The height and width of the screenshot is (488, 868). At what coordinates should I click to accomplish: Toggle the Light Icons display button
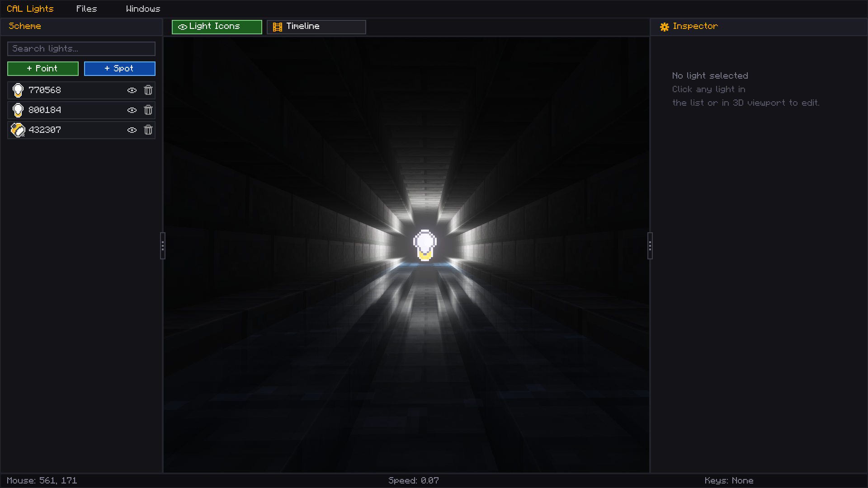[x=217, y=27]
